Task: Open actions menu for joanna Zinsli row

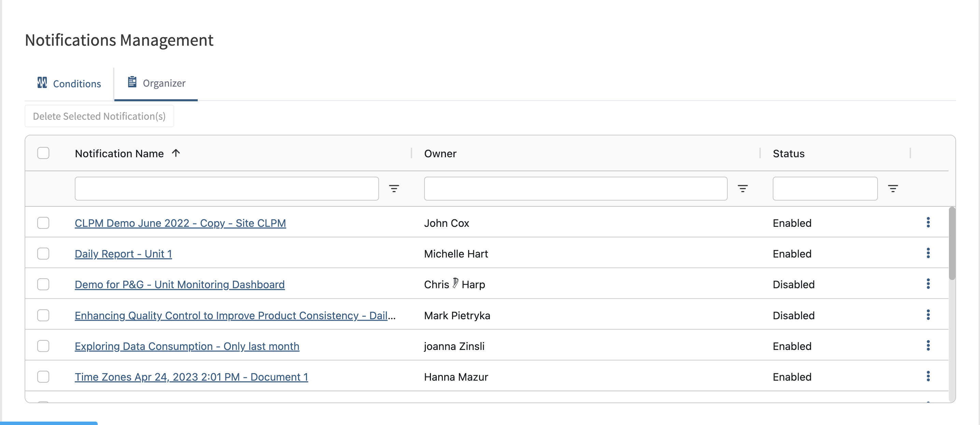Action: coord(928,346)
